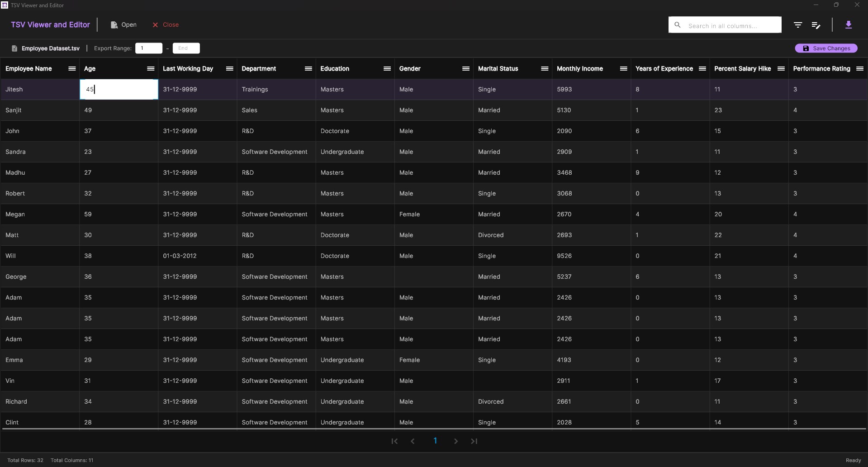
Task: Select page number 1
Action: 435,441
